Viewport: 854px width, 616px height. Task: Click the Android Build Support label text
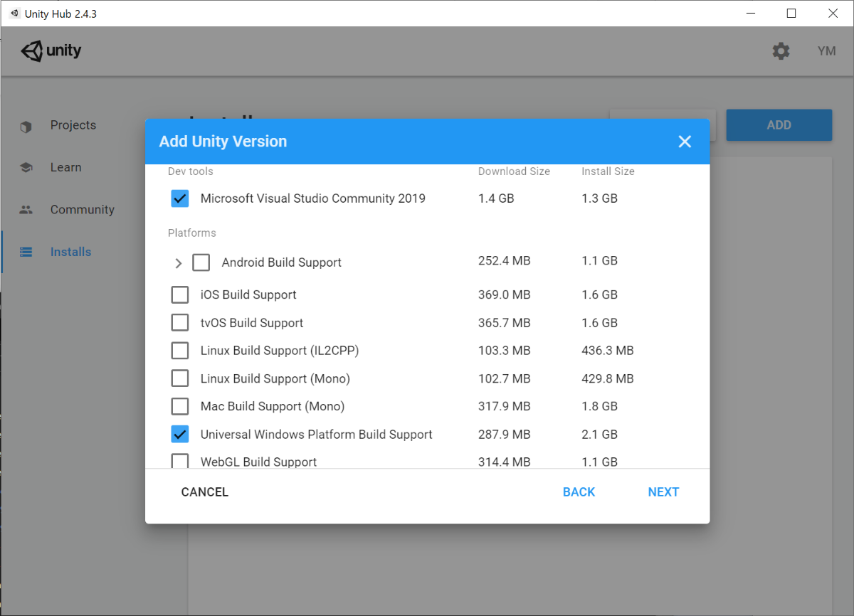click(282, 262)
